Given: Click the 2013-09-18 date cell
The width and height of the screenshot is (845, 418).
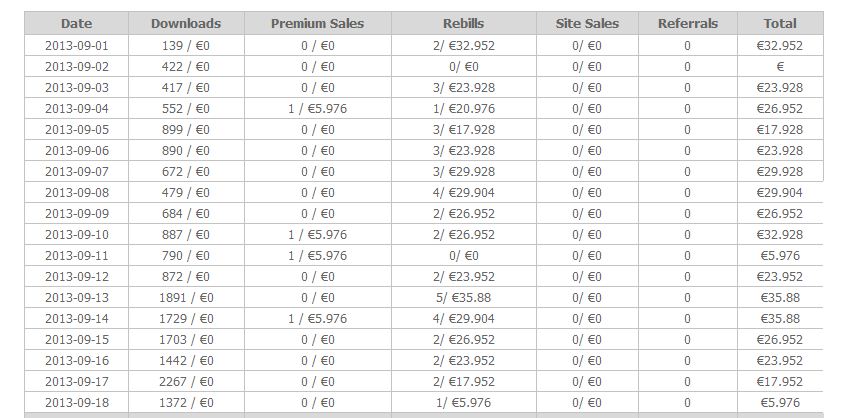Looking at the screenshot, I should [77, 403].
